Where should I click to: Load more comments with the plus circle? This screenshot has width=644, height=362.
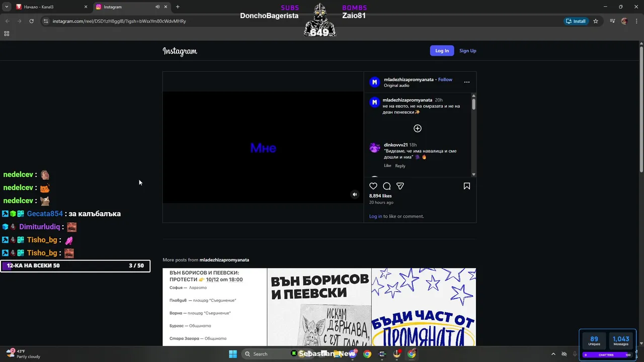pos(418,128)
